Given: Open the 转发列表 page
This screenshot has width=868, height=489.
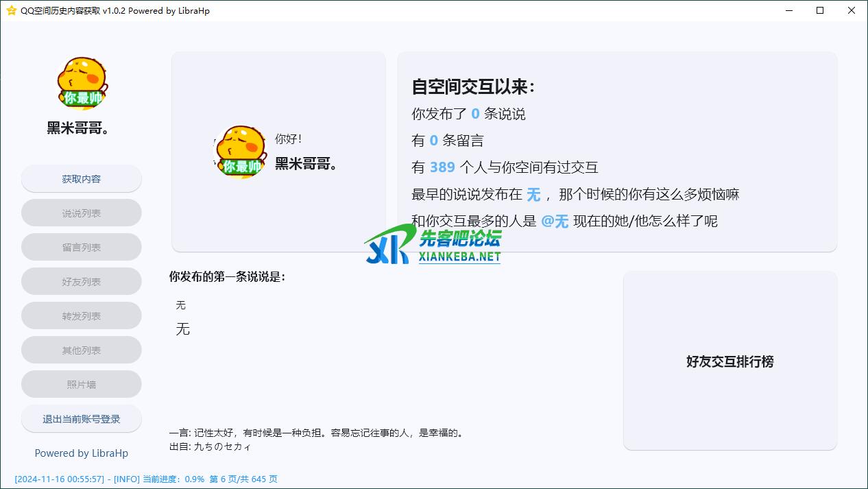Looking at the screenshot, I should click(x=82, y=316).
